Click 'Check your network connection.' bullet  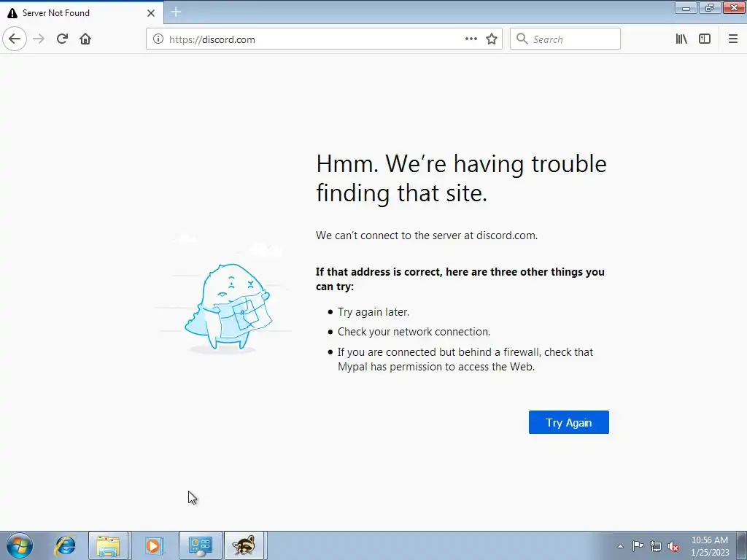point(414,332)
